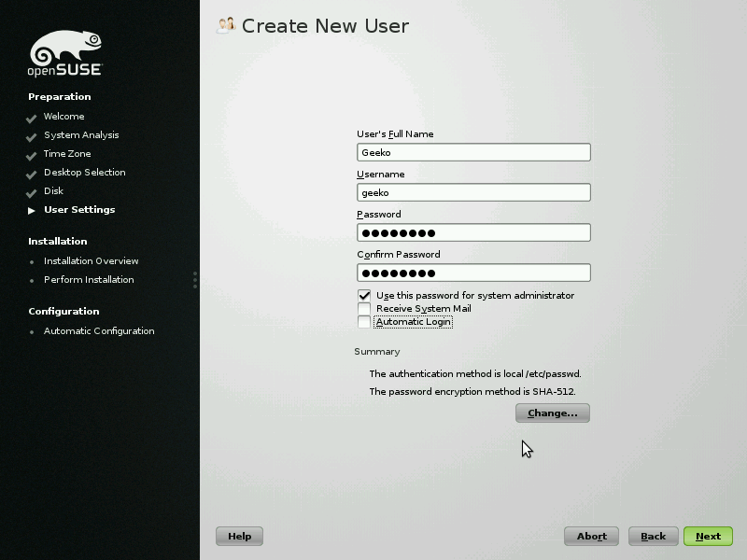Go to previous step with Back

(653, 536)
